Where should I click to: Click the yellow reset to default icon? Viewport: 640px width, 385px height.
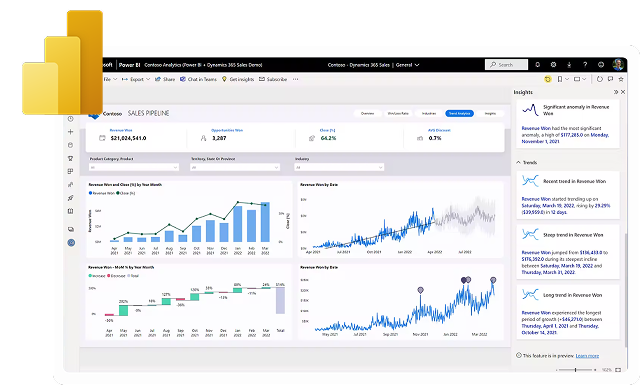(x=548, y=79)
